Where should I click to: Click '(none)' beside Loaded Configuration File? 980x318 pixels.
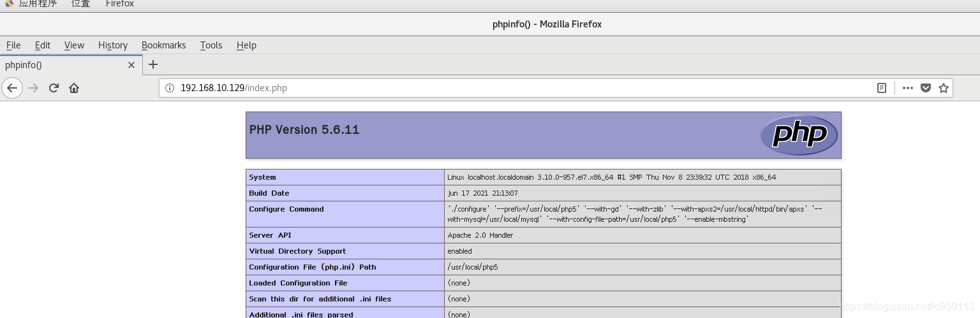[459, 283]
